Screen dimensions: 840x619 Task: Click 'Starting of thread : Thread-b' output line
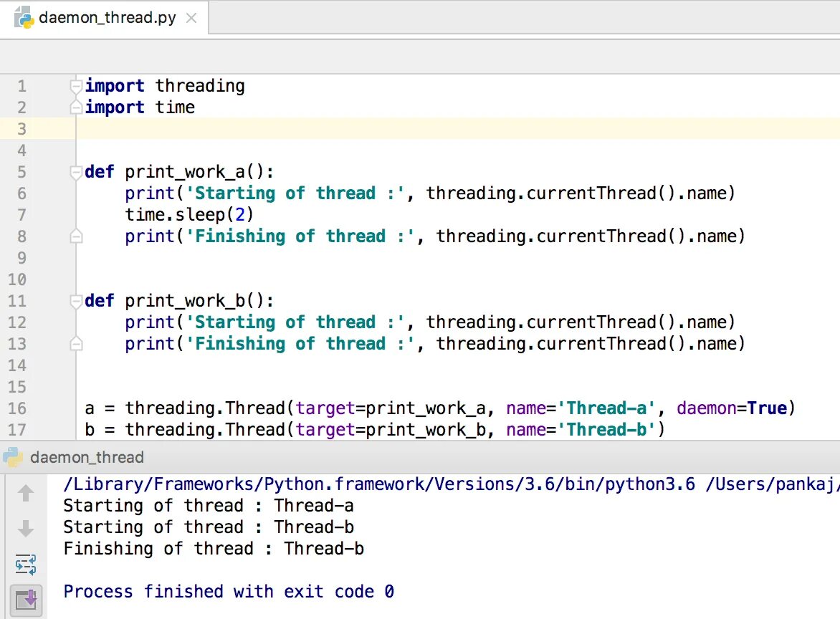(209, 527)
